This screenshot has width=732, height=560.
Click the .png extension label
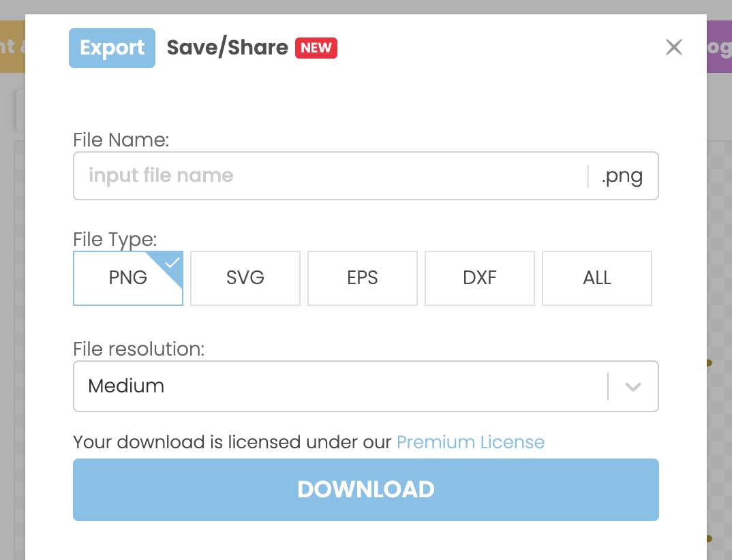(622, 175)
